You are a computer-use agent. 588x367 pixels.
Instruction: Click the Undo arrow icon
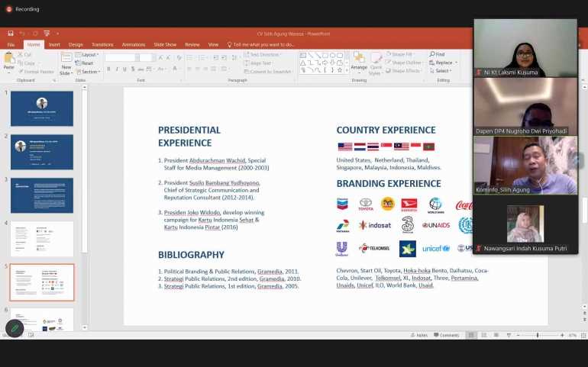pos(21,34)
